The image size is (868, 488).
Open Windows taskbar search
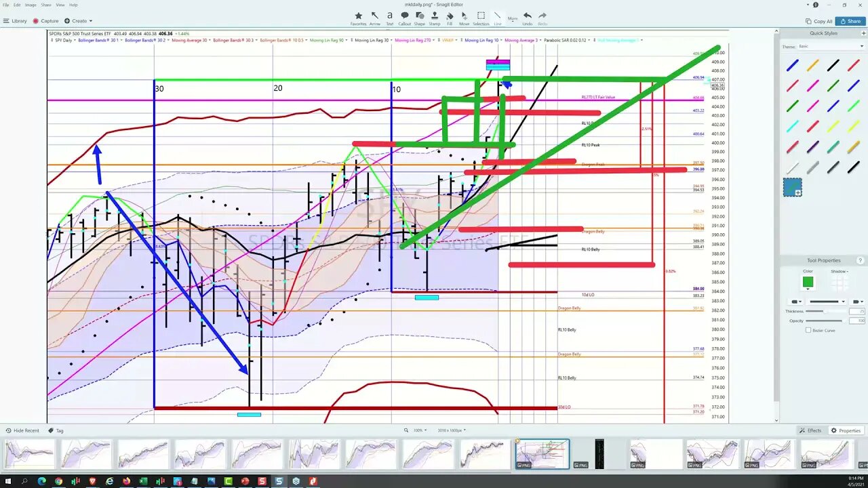24,481
